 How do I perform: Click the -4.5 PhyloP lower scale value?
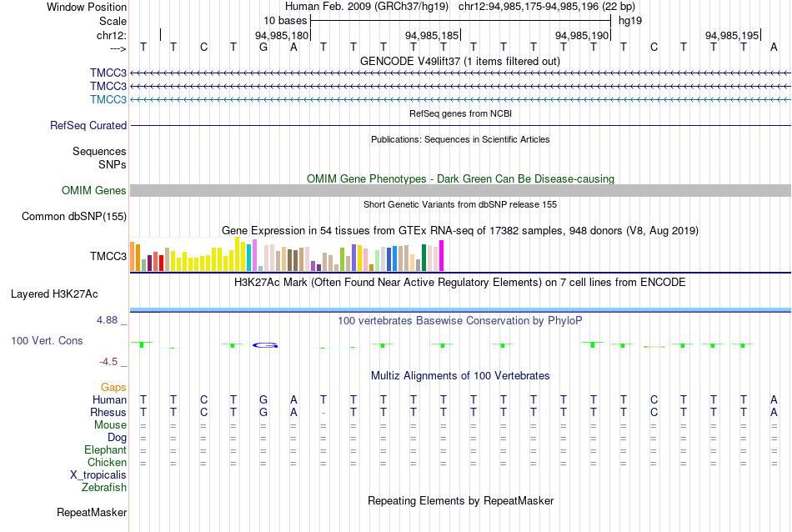pyautogui.click(x=108, y=362)
